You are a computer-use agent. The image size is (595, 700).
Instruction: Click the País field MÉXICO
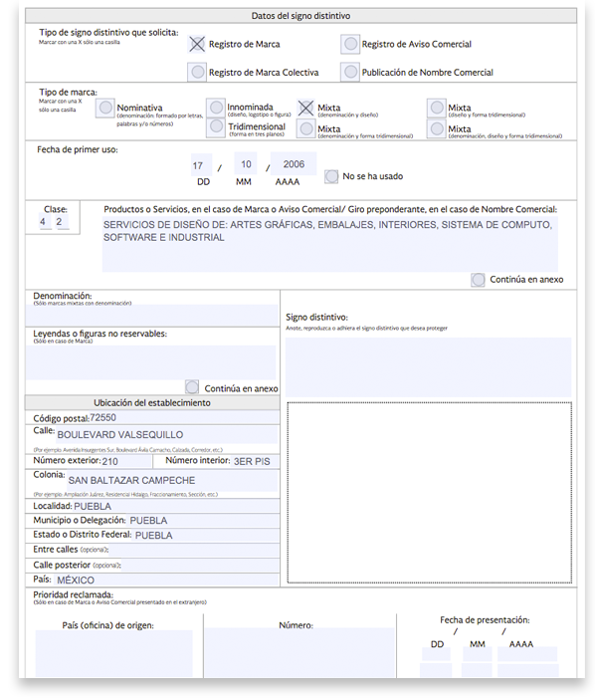pyautogui.click(x=166, y=580)
